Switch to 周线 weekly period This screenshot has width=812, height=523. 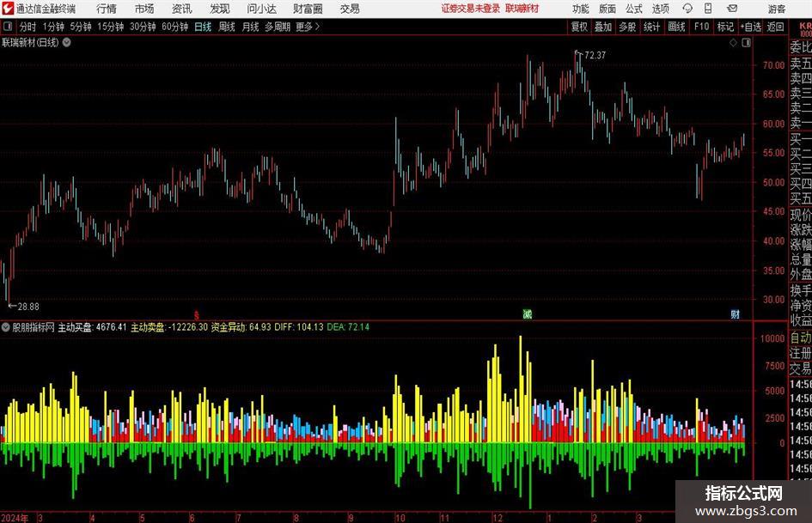(x=226, y=27)
